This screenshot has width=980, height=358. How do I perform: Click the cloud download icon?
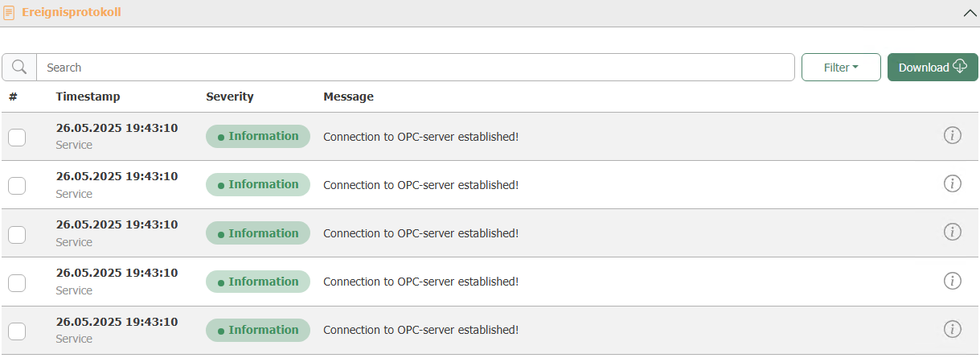click(x=960, y=67)
